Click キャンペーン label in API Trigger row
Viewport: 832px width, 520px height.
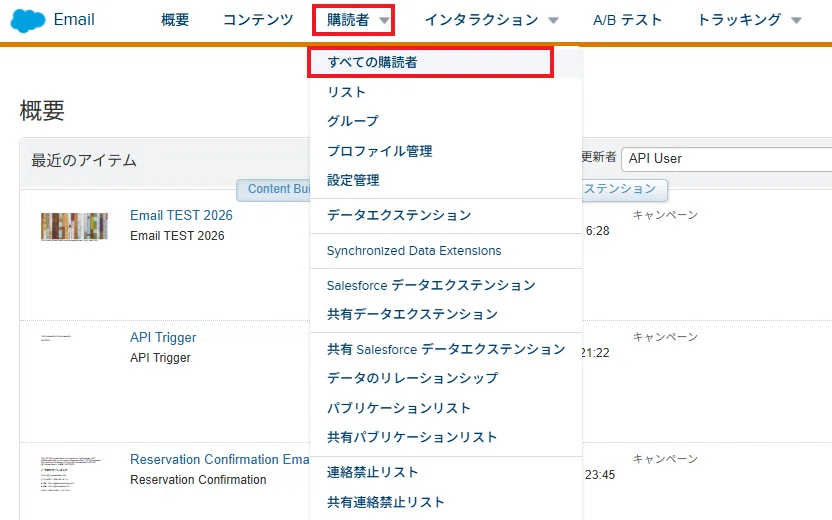pos(665,337)
